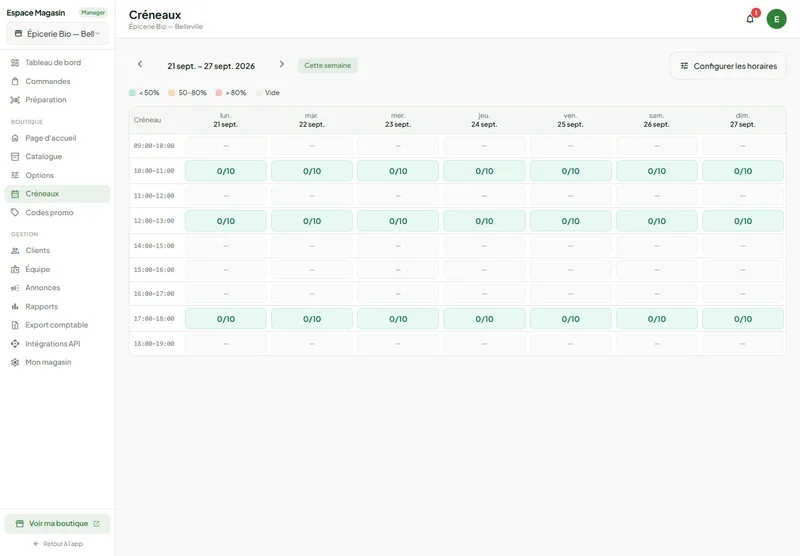Open the Tableau de bord page
This screenshot has height=556, width=800.
pyautogui.click(x=57, y=63)
